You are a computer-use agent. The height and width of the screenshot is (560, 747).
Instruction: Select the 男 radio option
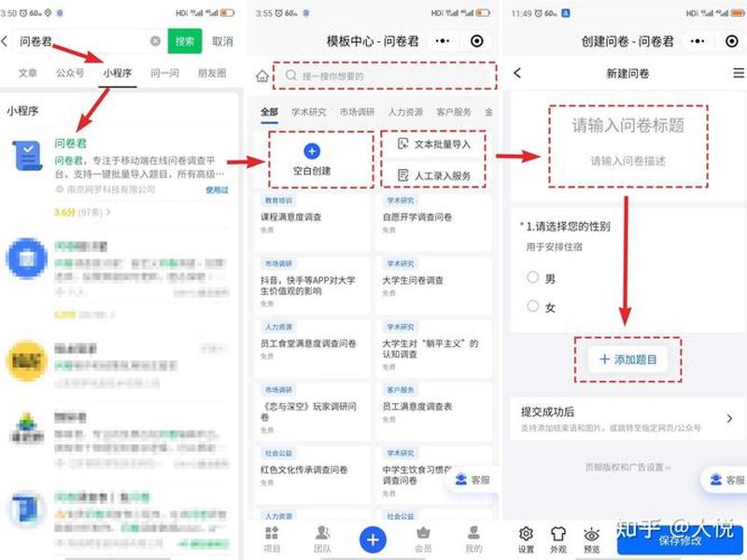pyautogui.click(x=533, y=277)
